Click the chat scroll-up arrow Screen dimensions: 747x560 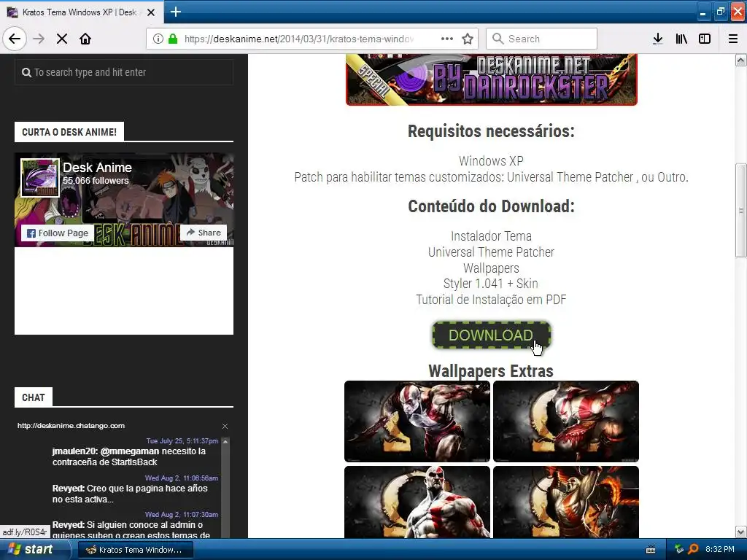[225, 441]
